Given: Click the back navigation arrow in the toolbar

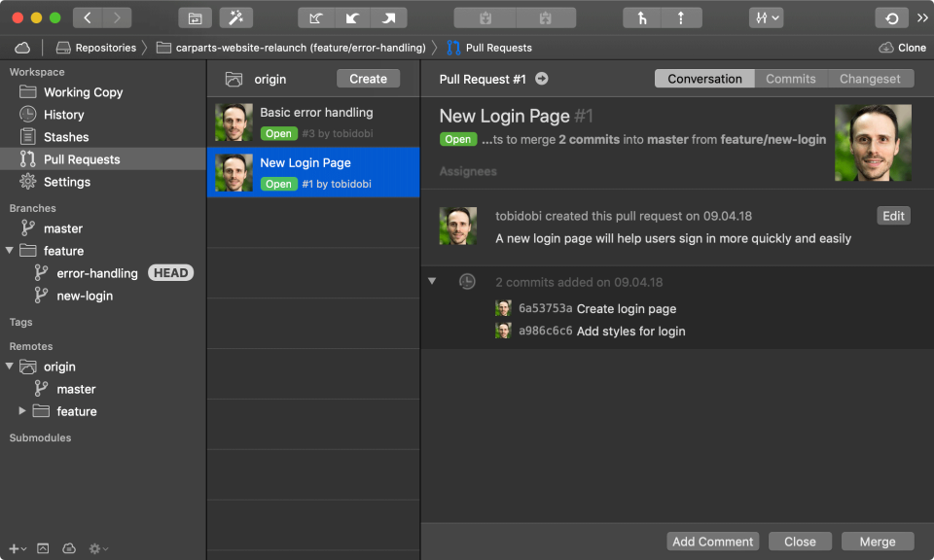Looking at the screenshot, I should point(86,17).
